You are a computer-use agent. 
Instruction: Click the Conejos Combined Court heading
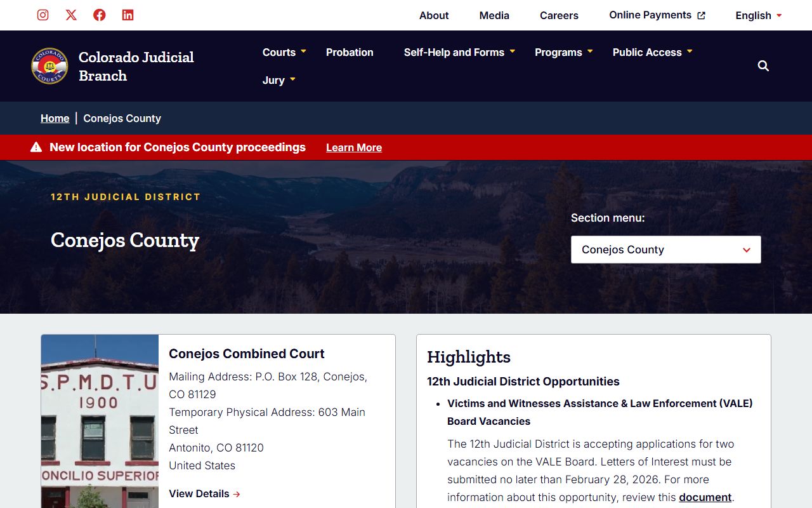coord(247,354)
